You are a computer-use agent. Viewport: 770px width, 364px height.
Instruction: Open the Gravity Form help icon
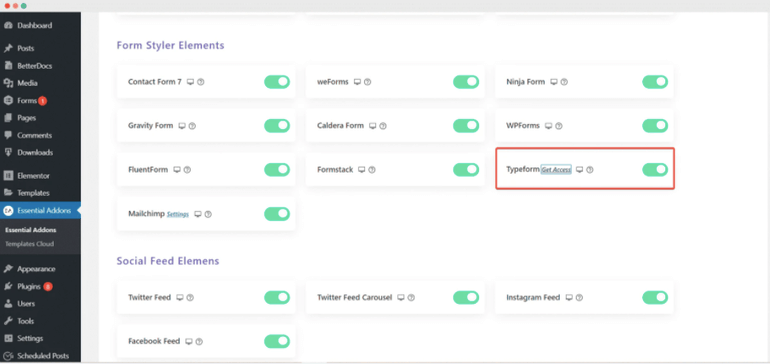coord(192,126)
